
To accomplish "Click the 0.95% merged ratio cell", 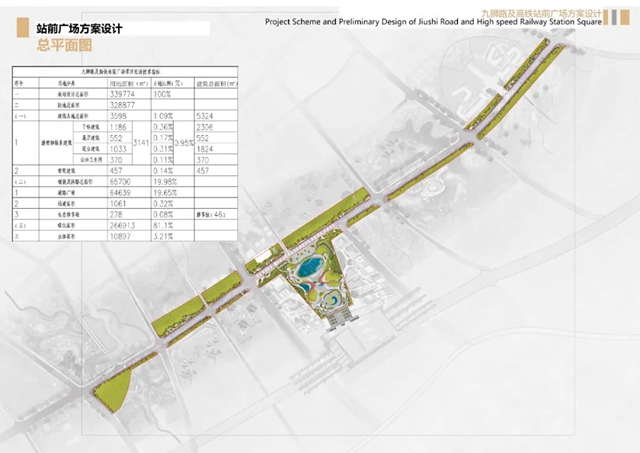I will [184, 143].
